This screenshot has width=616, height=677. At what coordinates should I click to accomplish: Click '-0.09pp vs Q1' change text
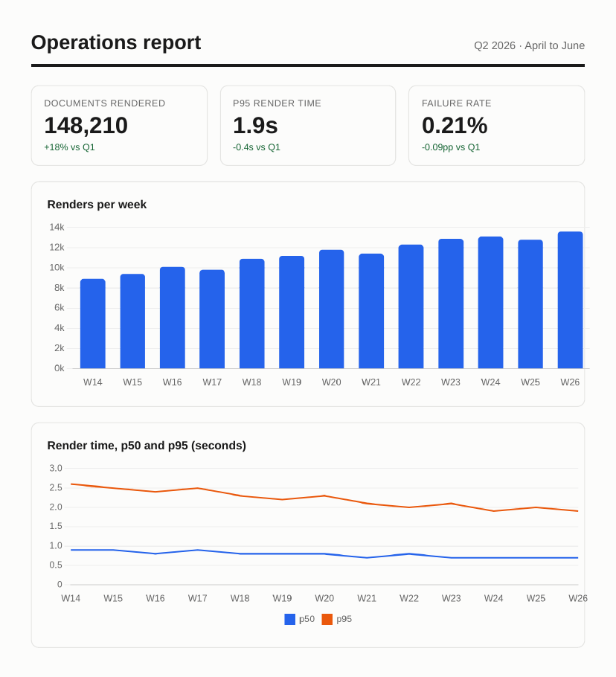tap(451, 147)
